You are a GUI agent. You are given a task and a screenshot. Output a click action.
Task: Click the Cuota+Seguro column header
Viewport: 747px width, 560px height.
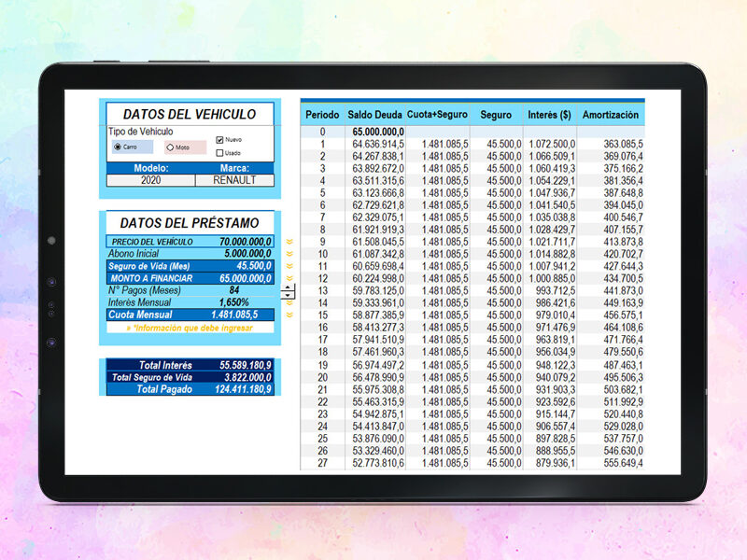point(437,115)
